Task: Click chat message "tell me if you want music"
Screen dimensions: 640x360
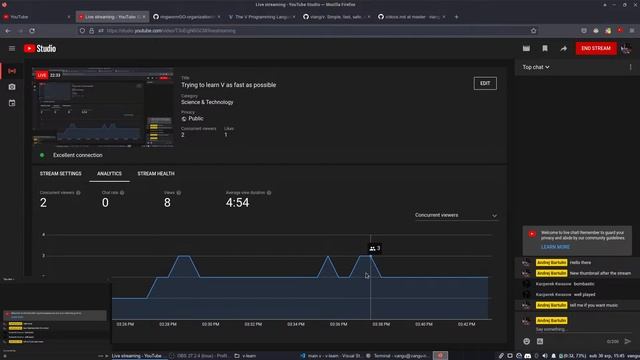Action: (x=593, y=305)
